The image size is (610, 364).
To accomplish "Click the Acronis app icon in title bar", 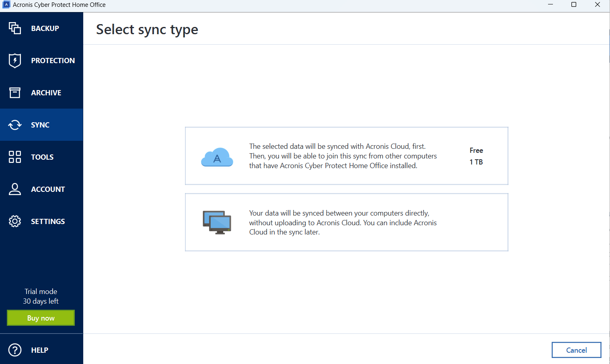I will click(x=6, y=5).
